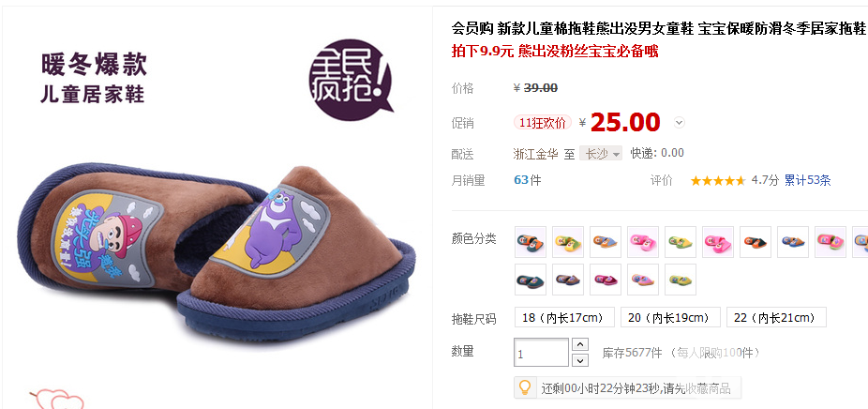Select slipper size 20 (内长19cm)
The image size is (868, 409).
670,318
